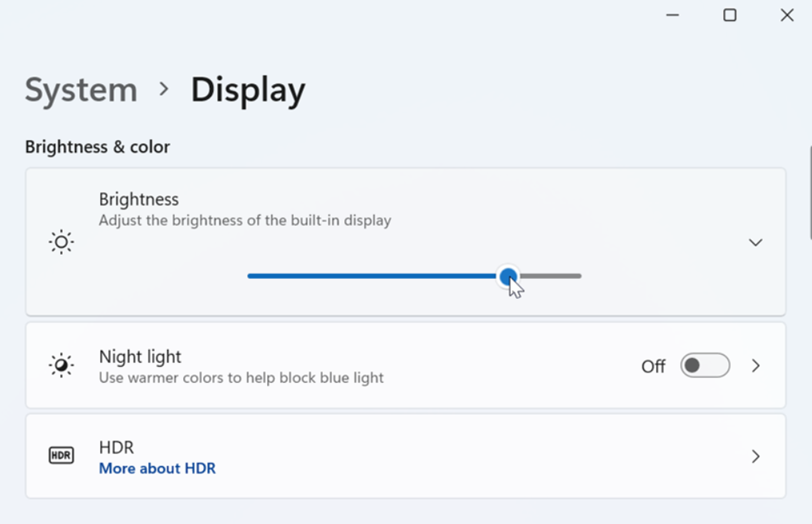Expand the Brightness section chevron
The height and width of the screenshot is (524, 812).
[x=755, y=242]
